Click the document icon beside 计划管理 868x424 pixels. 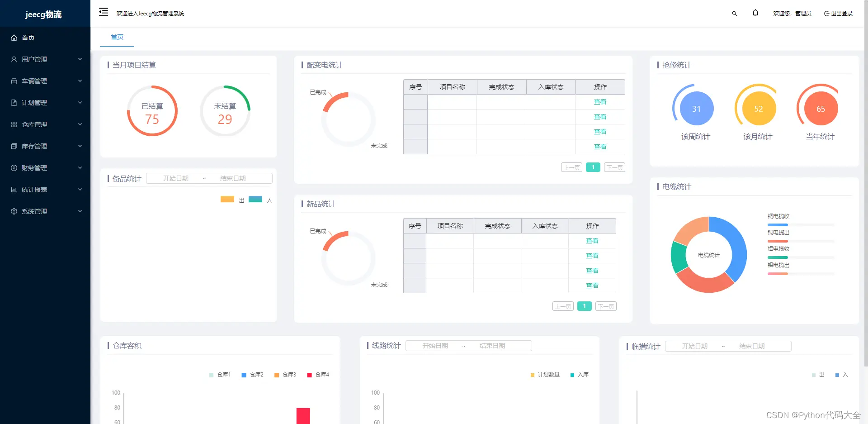[14, 103]
